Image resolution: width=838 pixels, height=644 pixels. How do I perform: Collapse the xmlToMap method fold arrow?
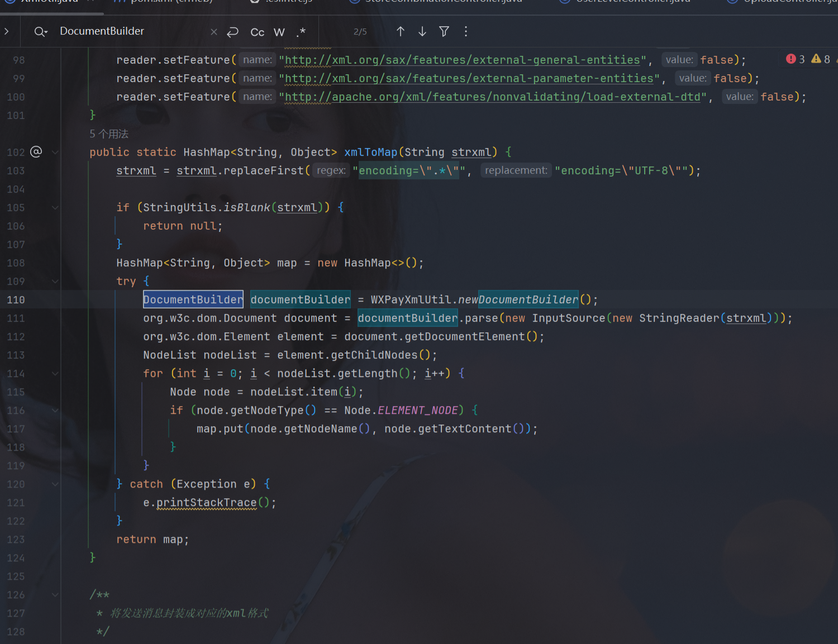pyautogui.click(x=55, y=152)
